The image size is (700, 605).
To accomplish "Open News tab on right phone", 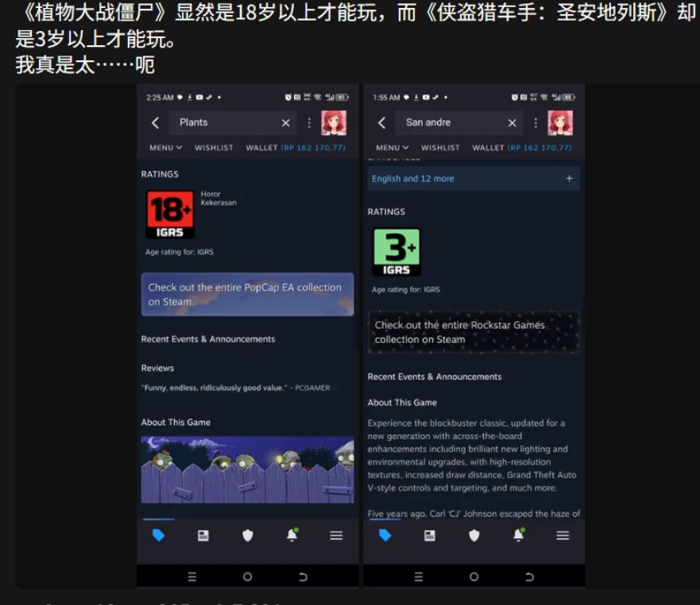I will pos(430,535).
